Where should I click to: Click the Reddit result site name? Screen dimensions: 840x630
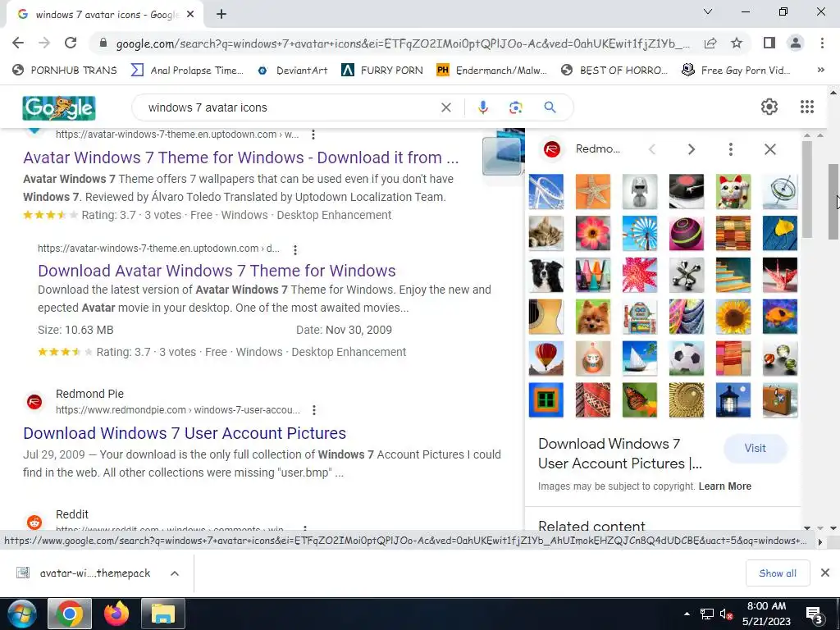click(72, 514)
